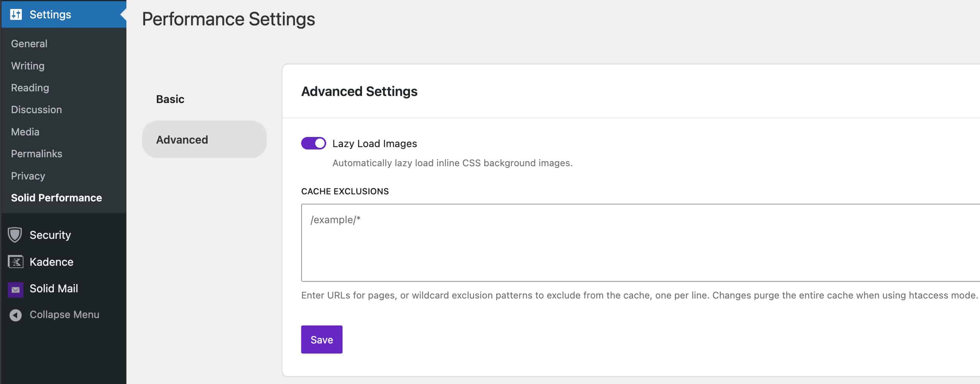980x384 pixels.
Task: Click the Collapse Menu arrow icon
Action: (x=16, y=315)
